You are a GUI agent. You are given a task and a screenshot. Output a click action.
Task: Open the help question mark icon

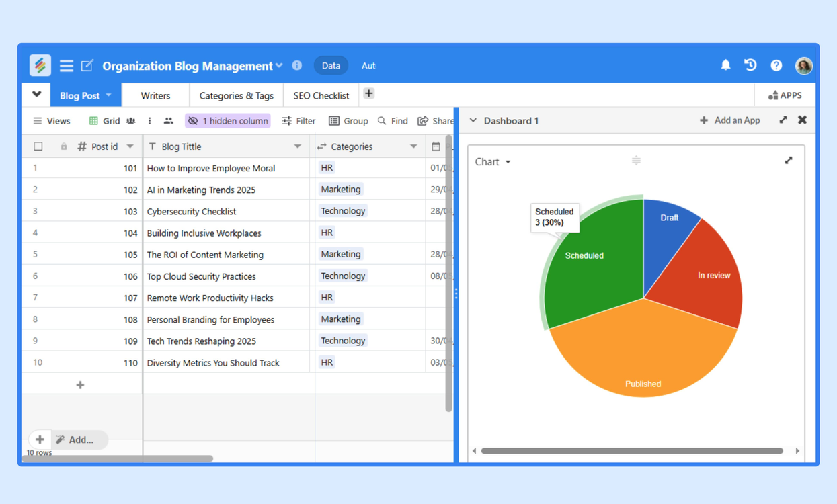(776, 65)
